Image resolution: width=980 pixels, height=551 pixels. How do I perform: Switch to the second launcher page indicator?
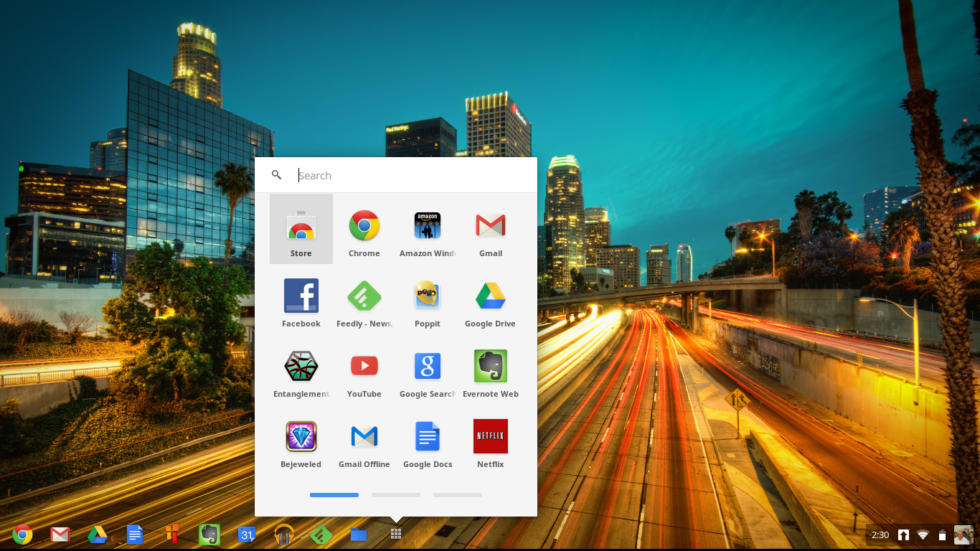coord(396,495)
